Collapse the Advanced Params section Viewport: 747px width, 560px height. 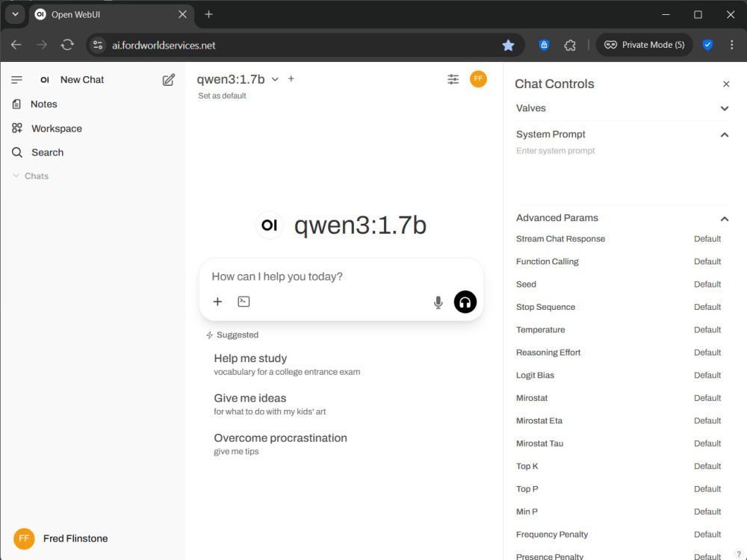[622, 218]
